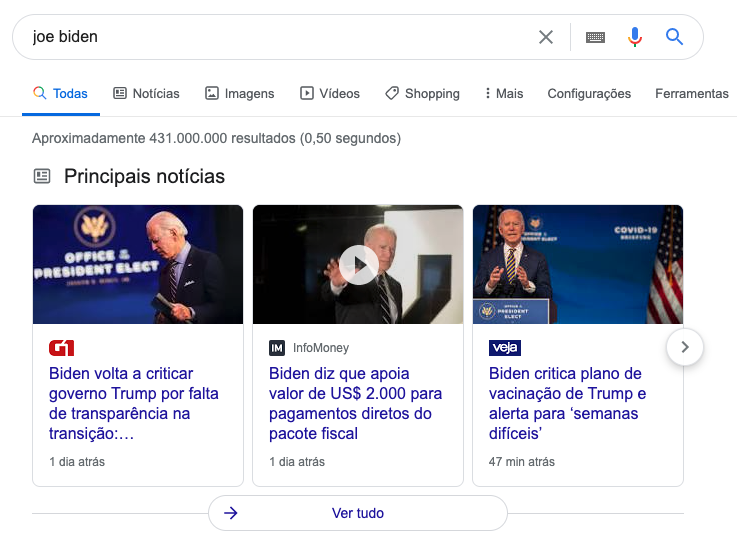Screen dimensions: 737x550
Task: Switch to the Imagens tab
Action: (x=239, y=94)
